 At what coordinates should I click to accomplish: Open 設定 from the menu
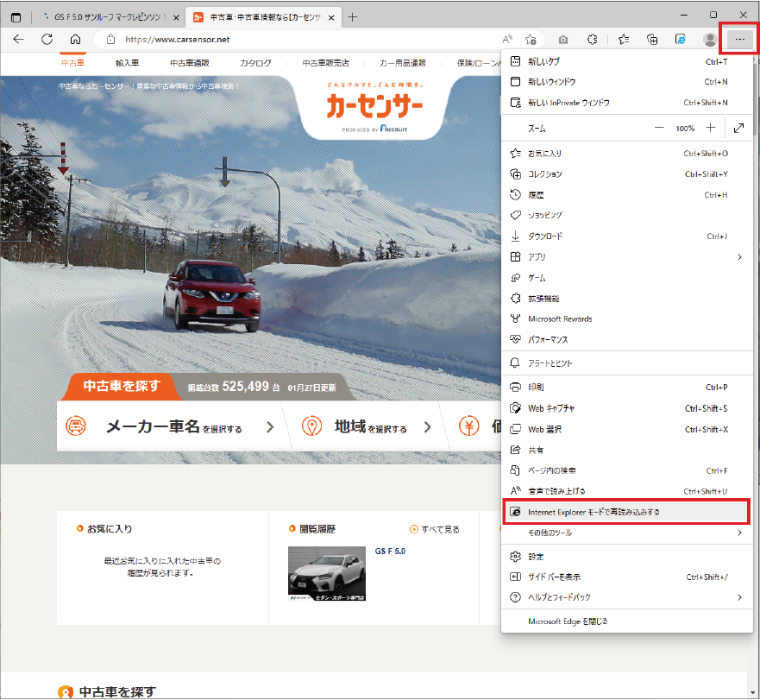tap(626, 557)
